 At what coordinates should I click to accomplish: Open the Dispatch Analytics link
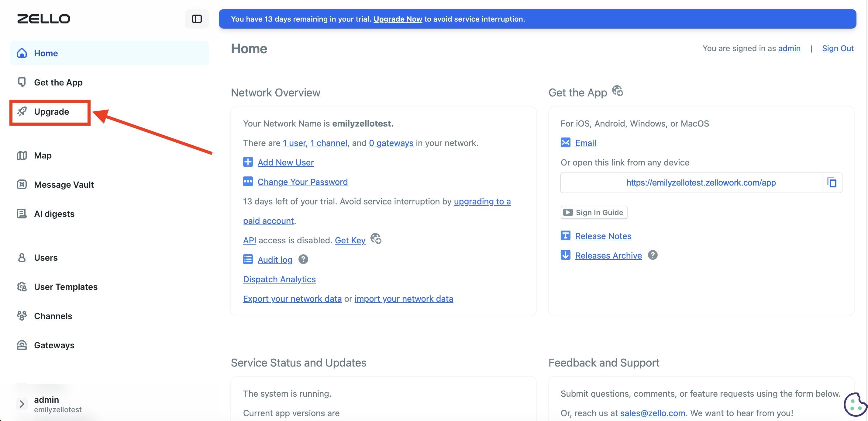(279, 279)
